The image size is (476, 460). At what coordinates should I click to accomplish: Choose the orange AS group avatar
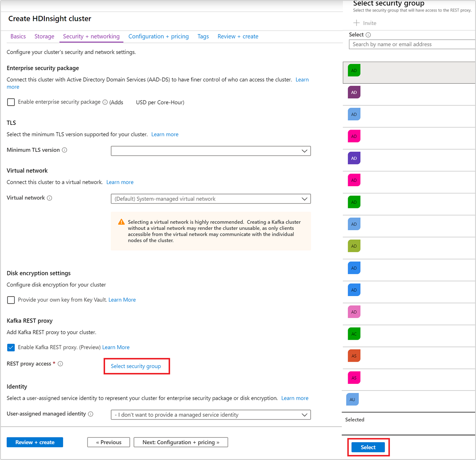pos(354,356)
